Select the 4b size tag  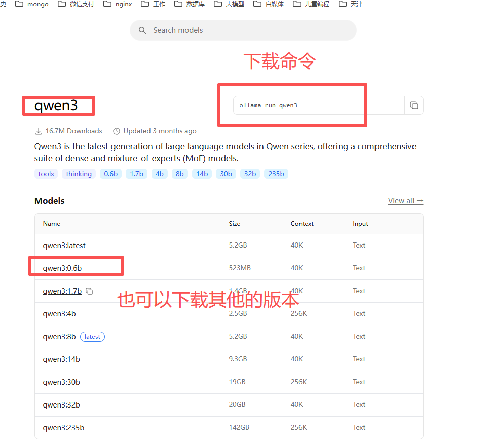point(159,174)
